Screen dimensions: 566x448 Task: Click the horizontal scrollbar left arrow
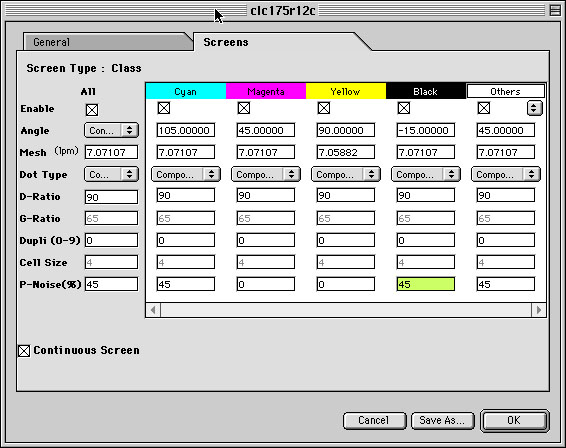click(x=153, y=310)
